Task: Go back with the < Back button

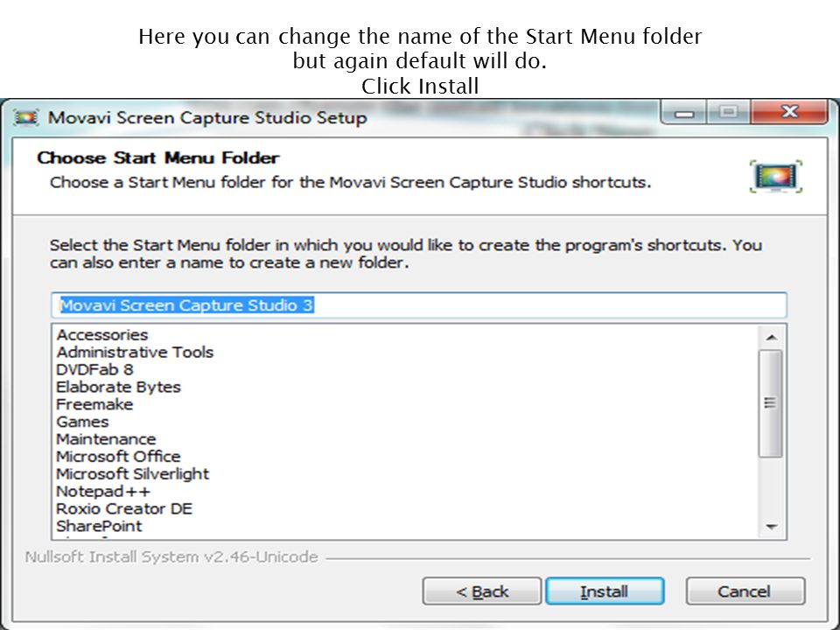Action: tap(481, 591)
